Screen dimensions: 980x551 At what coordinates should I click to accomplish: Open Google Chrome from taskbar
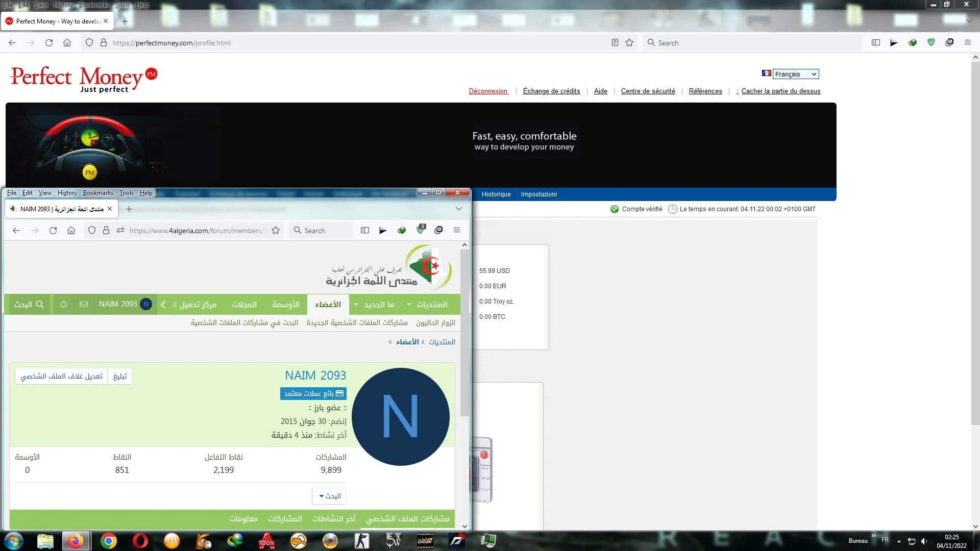coord(108,541)
